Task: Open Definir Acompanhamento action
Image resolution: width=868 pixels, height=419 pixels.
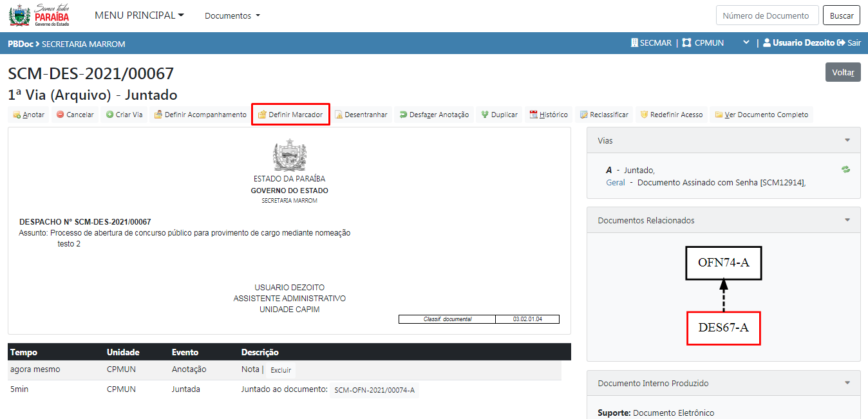Action: 200,115
